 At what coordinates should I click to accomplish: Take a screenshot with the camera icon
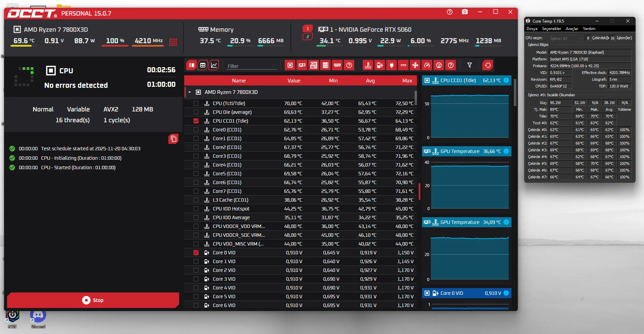(465, 12)
